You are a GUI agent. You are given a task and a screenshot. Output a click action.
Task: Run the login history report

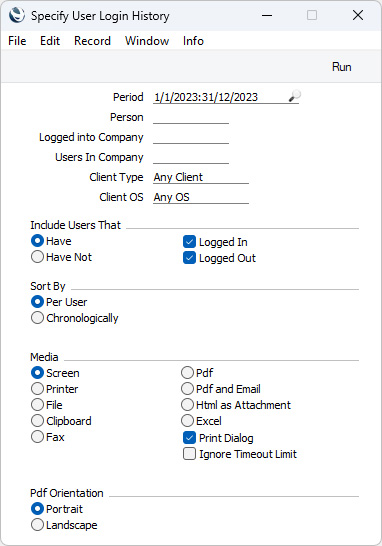point(342,67)
